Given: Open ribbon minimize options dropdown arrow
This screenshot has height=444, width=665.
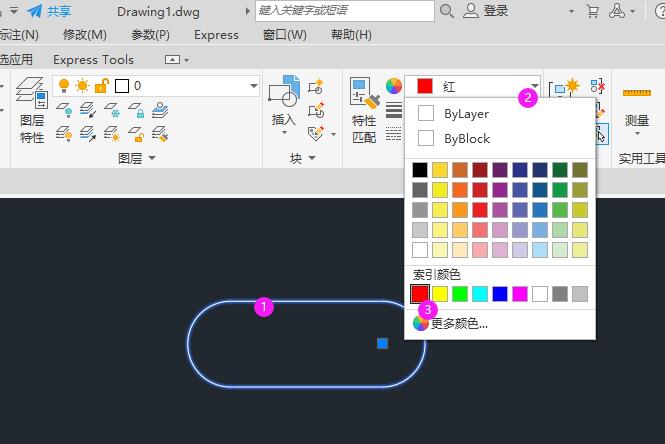Looking at the screenshot, I should click(186, 60).
